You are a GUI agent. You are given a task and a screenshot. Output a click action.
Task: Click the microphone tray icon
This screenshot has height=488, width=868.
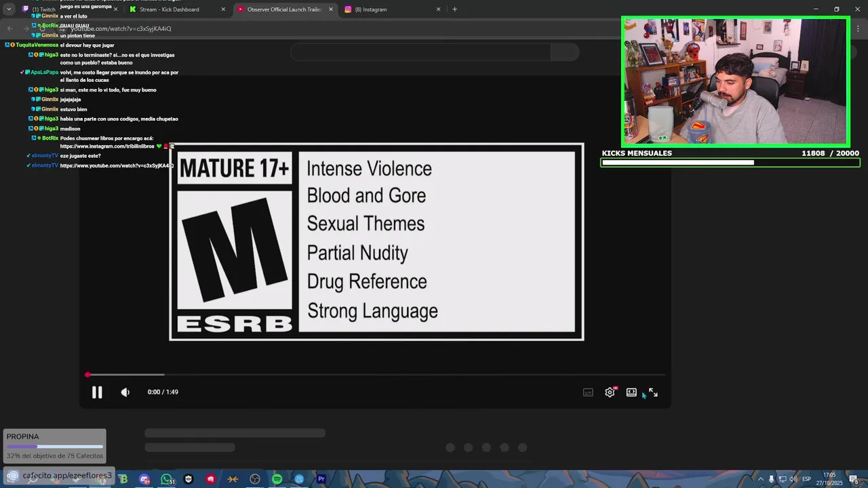[x=771, y=479]
